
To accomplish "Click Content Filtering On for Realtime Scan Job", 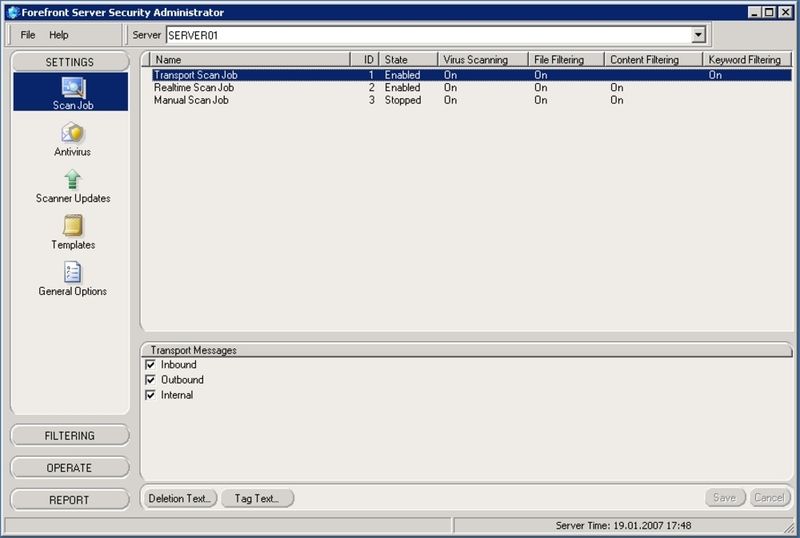I will (616, 88).
